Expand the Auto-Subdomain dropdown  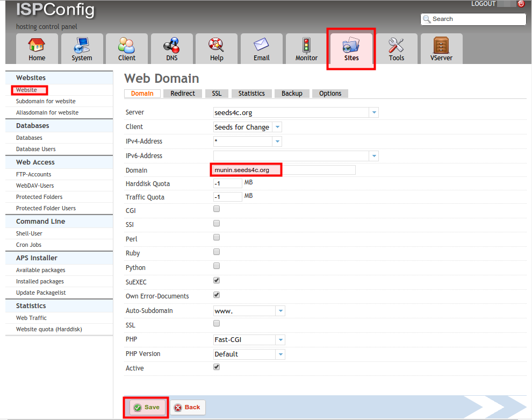point(280,311)
